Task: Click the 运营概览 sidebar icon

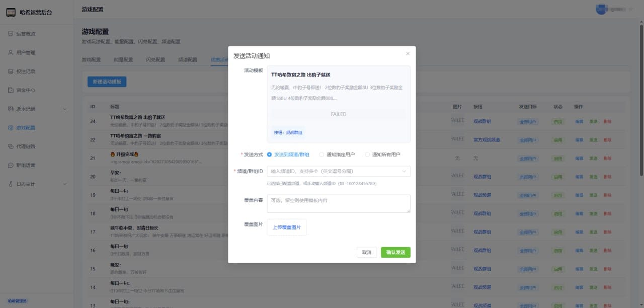Action: (11, 34)
